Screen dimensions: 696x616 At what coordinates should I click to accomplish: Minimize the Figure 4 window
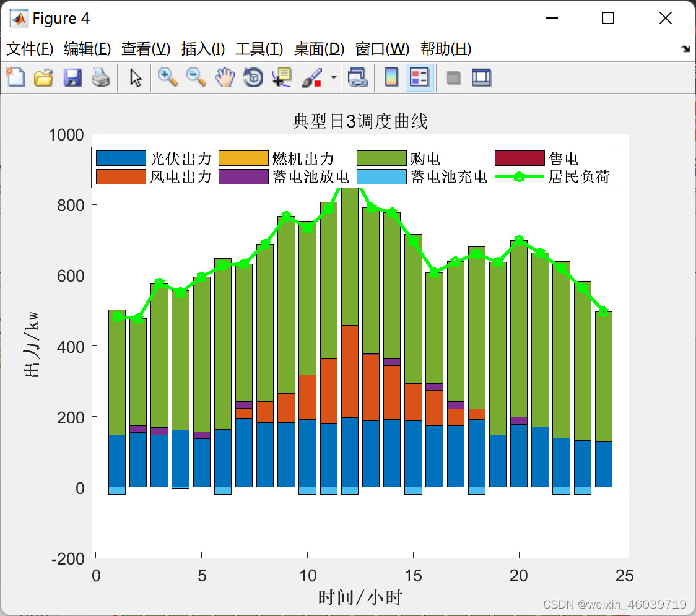click(551, 18)
